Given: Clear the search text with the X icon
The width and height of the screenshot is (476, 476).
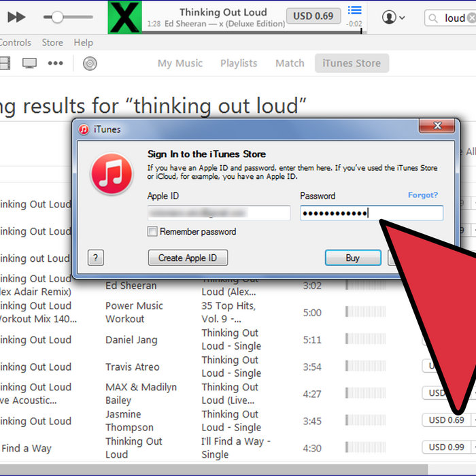Looking at the screenshot, I should [x=472, y=18].
